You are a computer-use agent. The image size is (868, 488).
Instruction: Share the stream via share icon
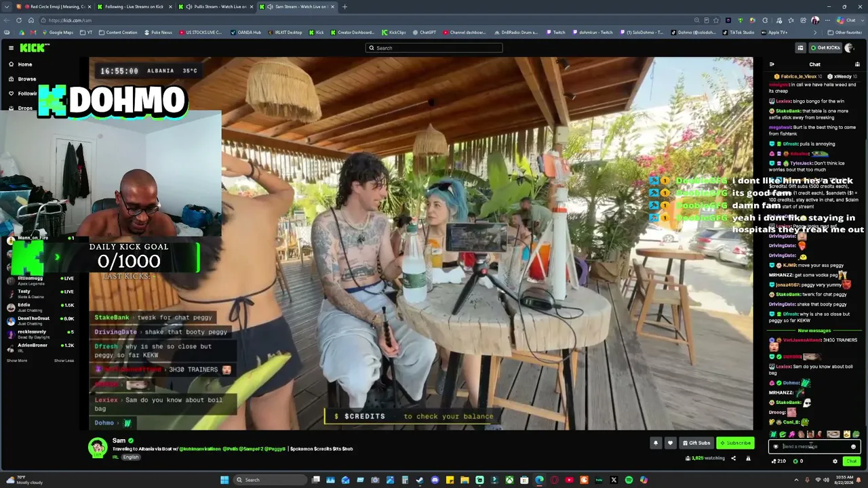pos(733,458)
